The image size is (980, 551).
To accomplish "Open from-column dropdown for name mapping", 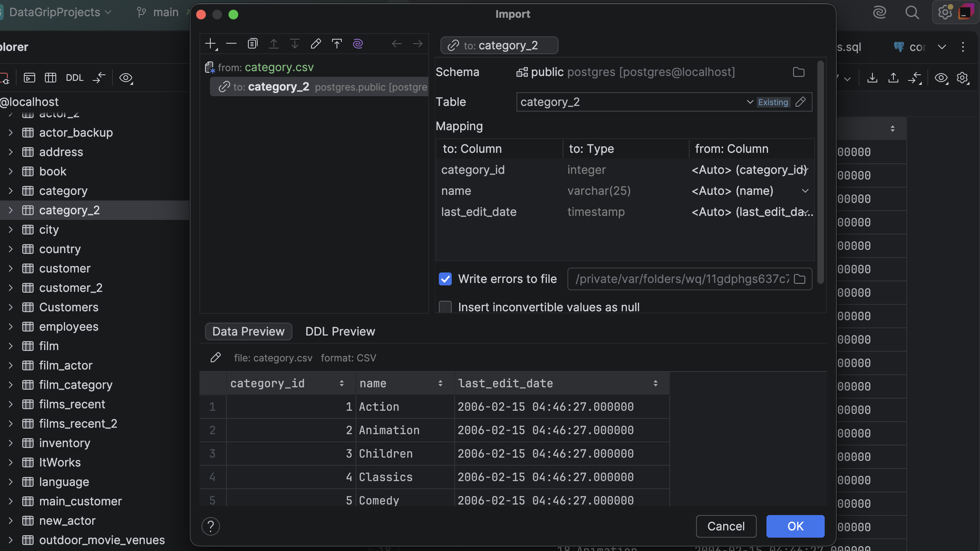I will pos(805,191).
